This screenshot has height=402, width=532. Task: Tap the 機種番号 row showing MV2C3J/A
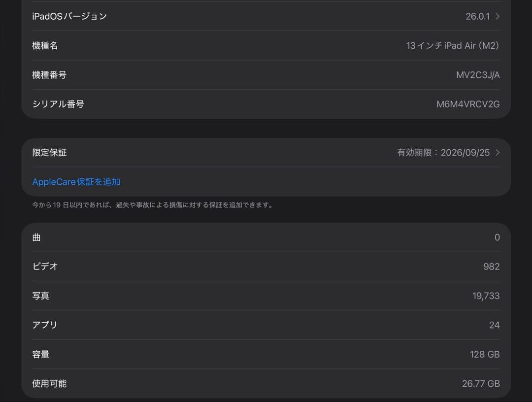[x=266, y=75]
